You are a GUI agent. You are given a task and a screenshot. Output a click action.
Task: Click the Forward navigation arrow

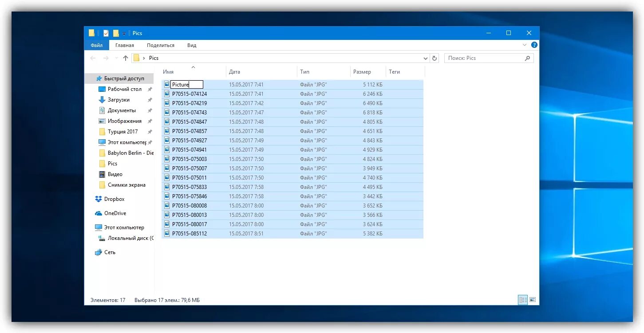(x=106, y=58)
